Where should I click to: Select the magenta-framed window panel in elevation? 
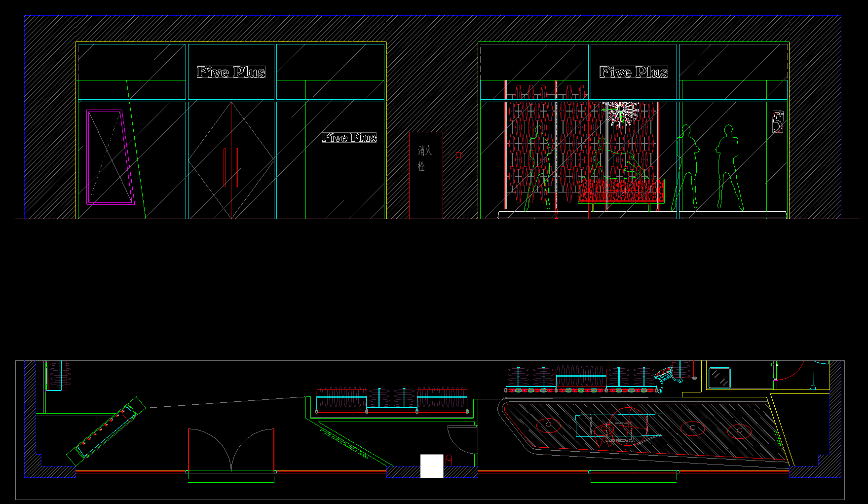[x=111, y=157]
